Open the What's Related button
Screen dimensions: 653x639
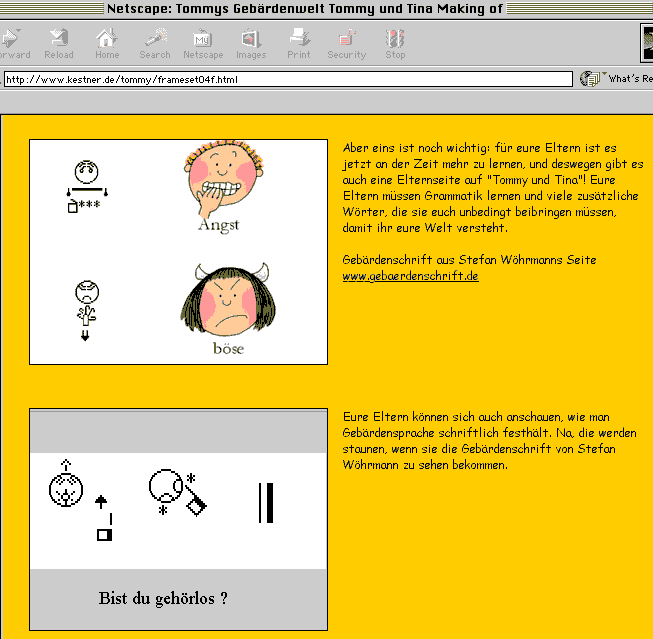(x=616, y=78)
